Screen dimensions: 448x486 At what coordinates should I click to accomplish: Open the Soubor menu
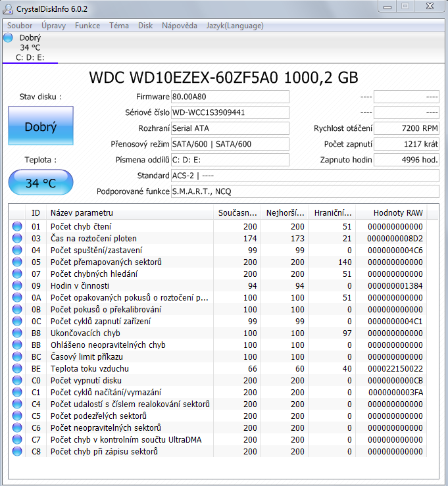20,26
